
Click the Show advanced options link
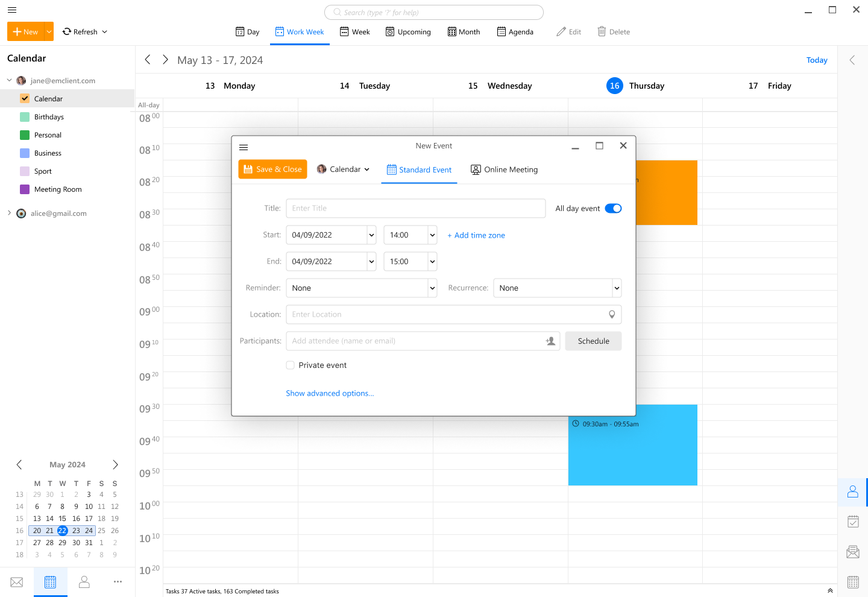330,393
